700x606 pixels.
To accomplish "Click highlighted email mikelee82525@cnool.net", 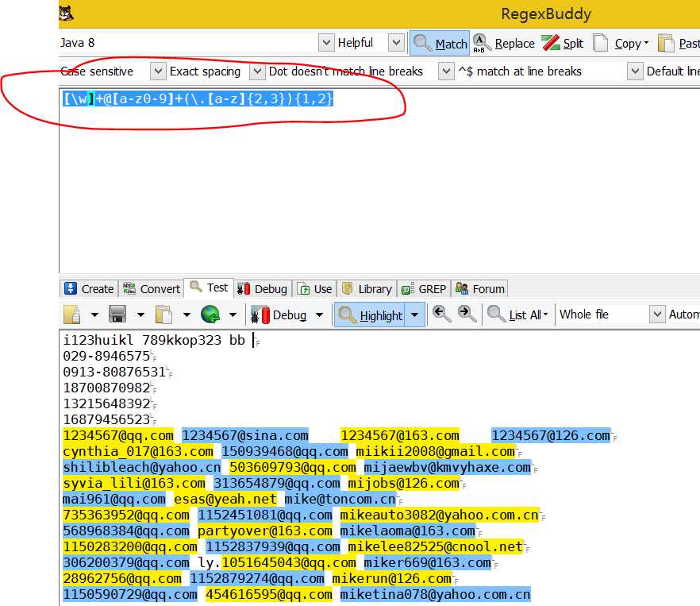I will pyautogui.click(x=435, y=546).
